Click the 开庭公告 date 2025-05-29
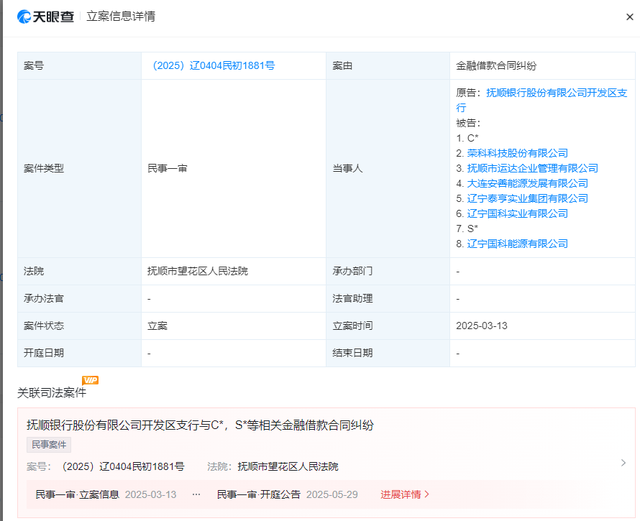Viewport: 640px width, 521px height. 332,494
